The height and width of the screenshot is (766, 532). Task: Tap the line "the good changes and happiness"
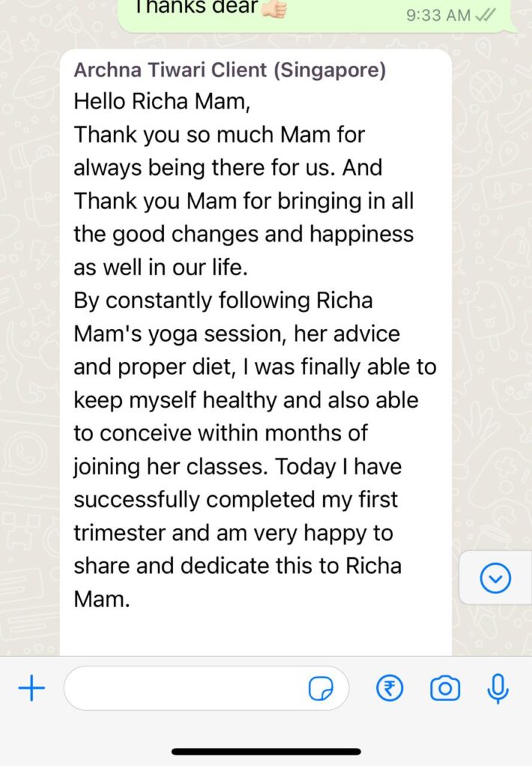pos(243,234)
